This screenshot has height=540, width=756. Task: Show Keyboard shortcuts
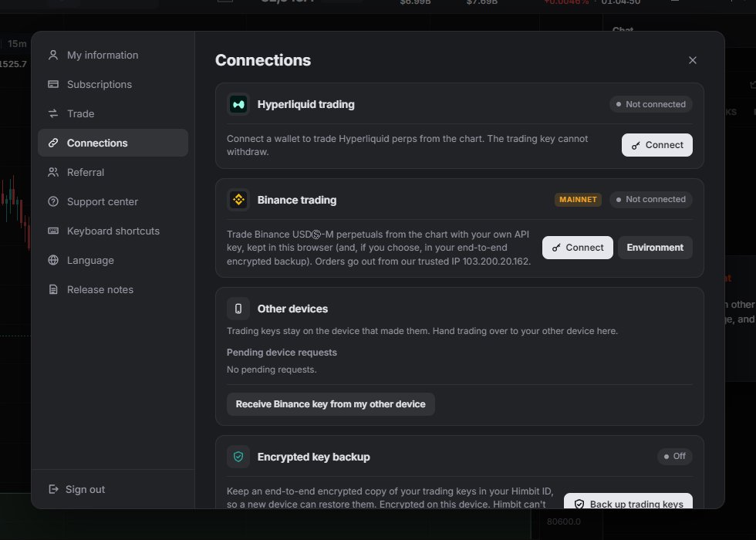point(113,231)
